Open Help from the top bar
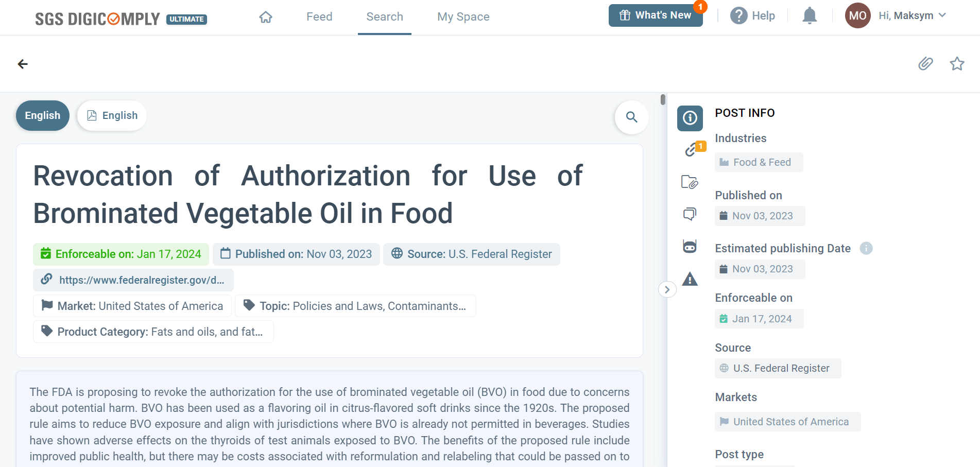 point(753,15)
